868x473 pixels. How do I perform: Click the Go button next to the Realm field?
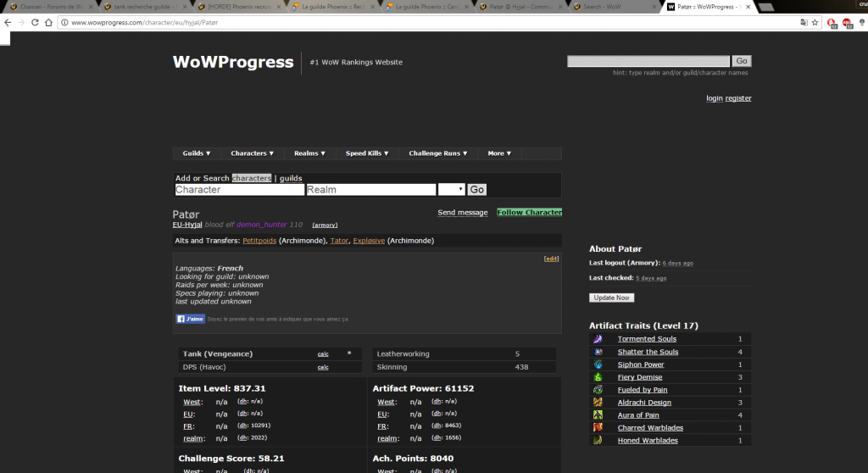pos(476,189)
